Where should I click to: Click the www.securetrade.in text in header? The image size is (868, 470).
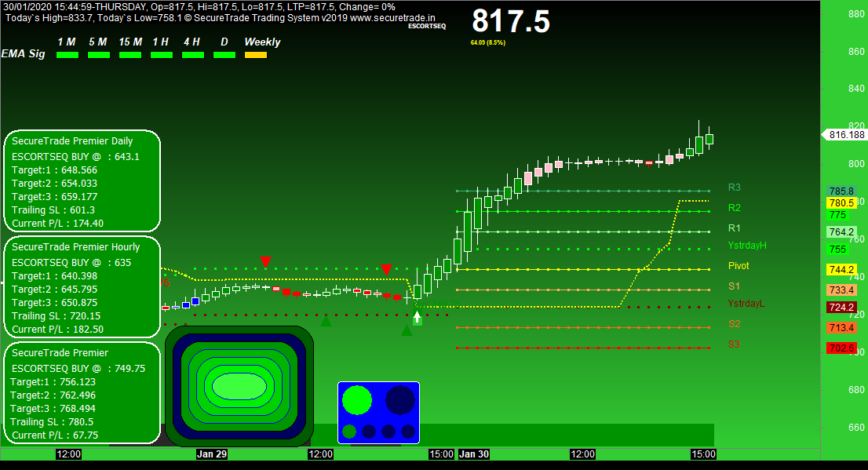[392, 18]
